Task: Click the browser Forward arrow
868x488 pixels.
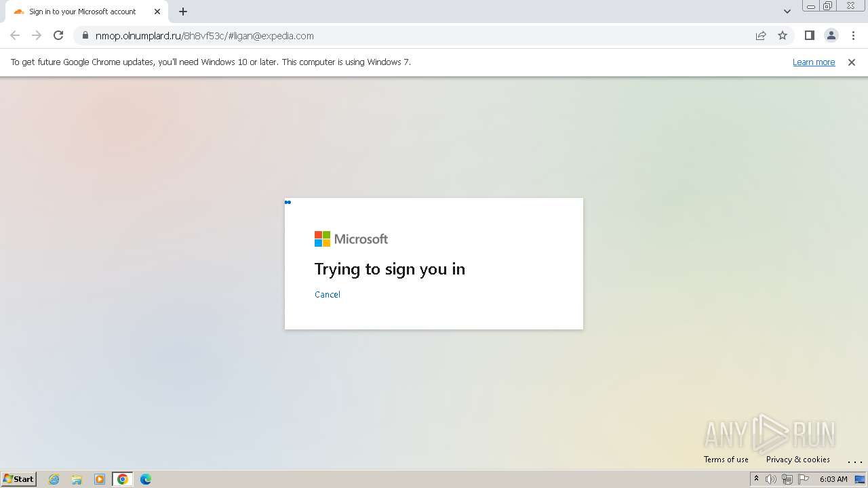Action: click(x=37, y=35)
